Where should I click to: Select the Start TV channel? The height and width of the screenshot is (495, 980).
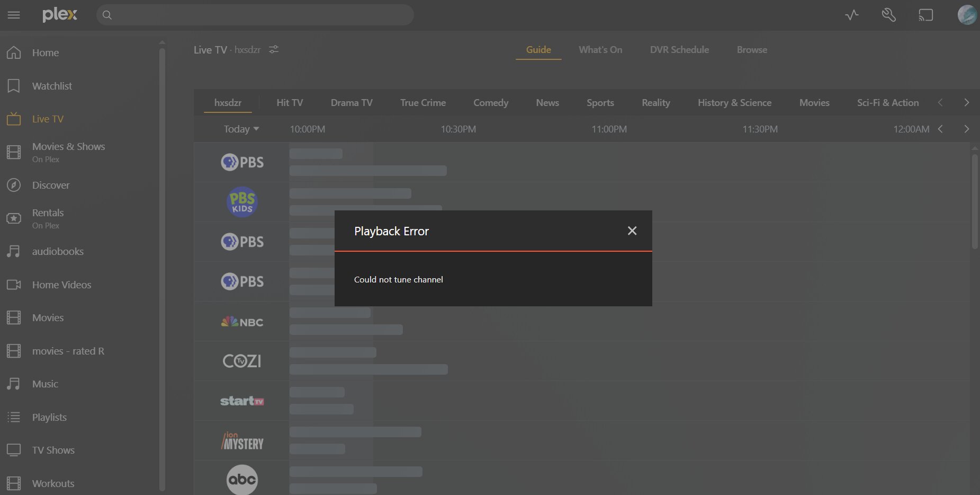coord(242,401)
